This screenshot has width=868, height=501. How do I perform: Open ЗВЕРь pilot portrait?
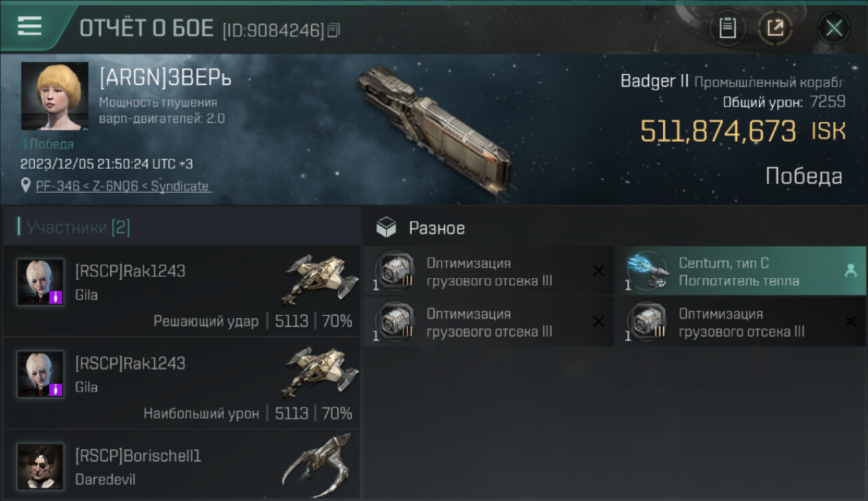55,96
